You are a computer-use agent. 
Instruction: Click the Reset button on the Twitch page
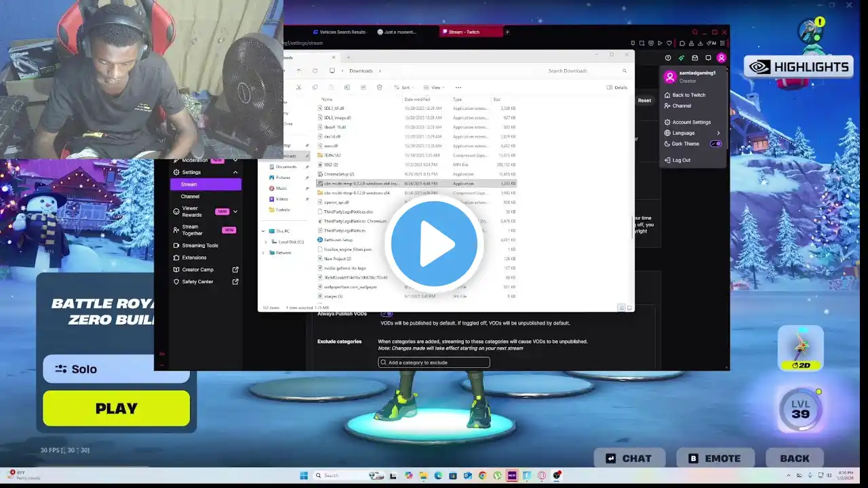click(x=644, y=100)
